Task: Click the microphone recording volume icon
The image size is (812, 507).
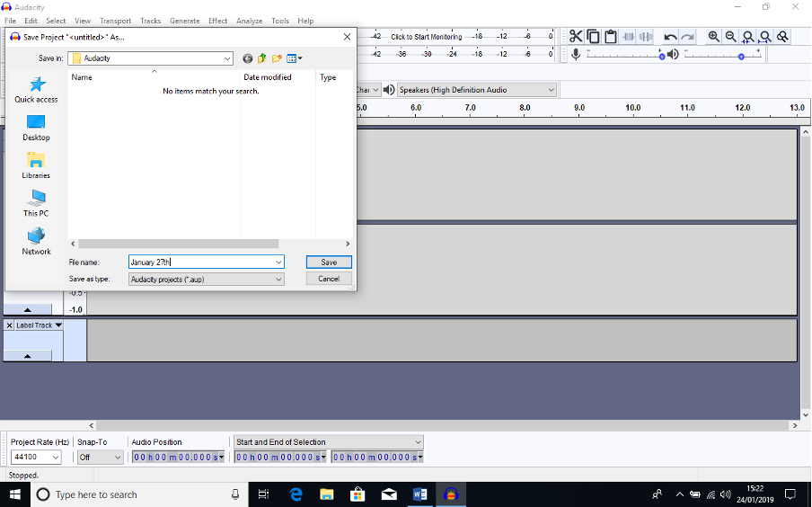Action: coord(576,54)
